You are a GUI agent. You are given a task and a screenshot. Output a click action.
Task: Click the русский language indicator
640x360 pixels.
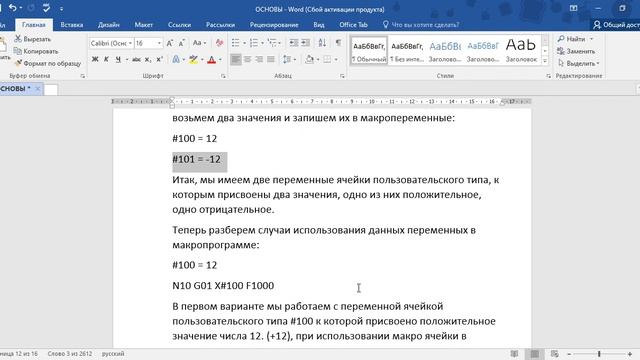[x=113, y=353]
